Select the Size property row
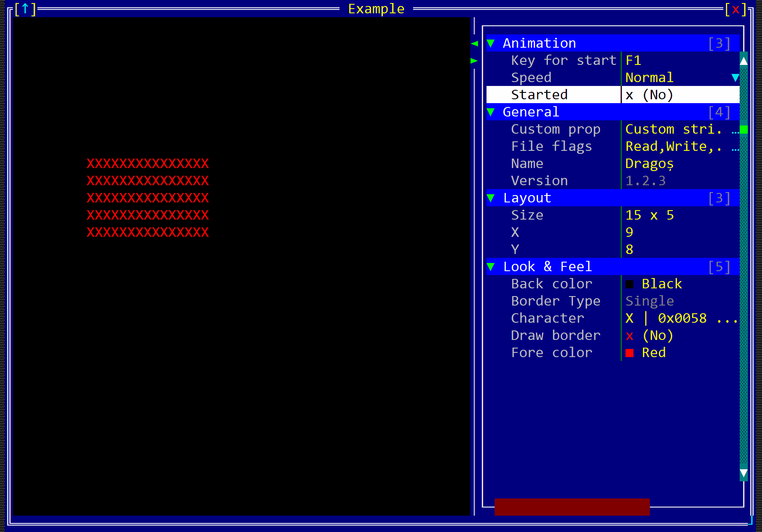This screenshot has height=532, width=762. click(x=613, y=215)
